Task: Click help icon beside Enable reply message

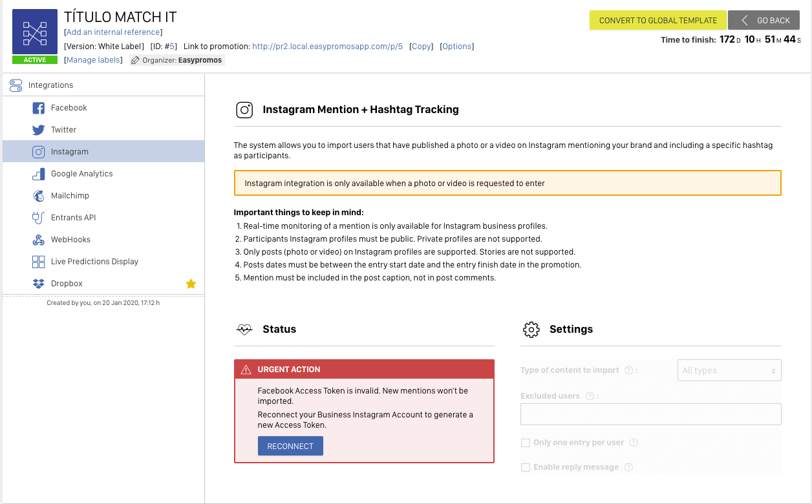Action: (628, 467)
